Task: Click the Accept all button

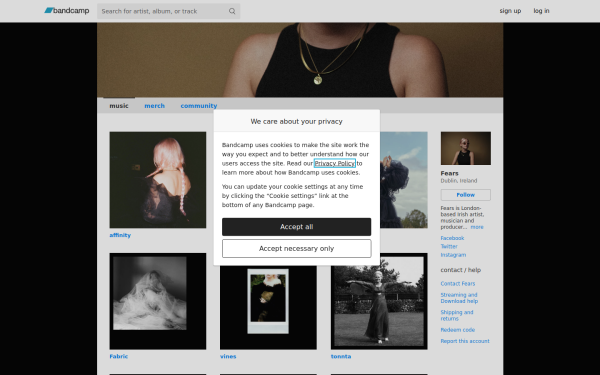Action: [297, 227]
